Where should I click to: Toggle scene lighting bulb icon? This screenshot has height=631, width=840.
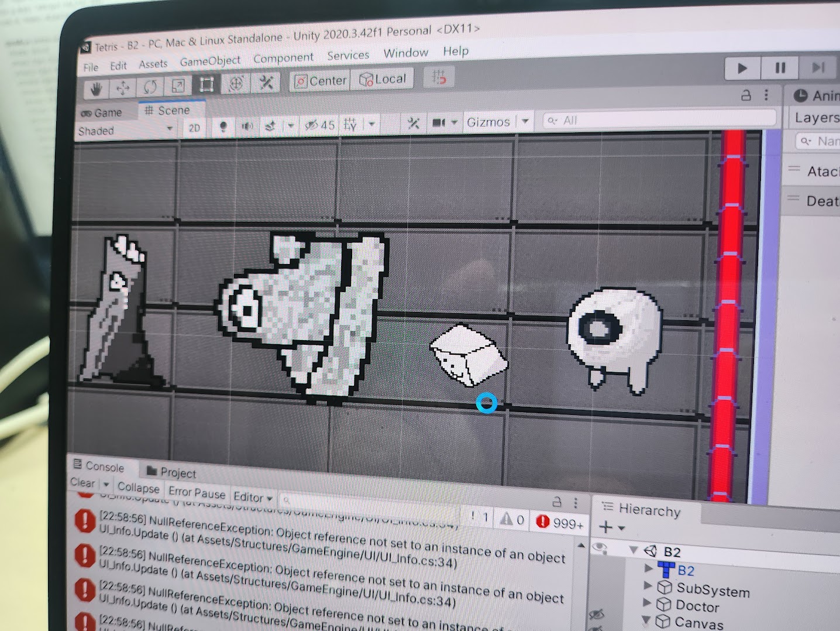223,127
